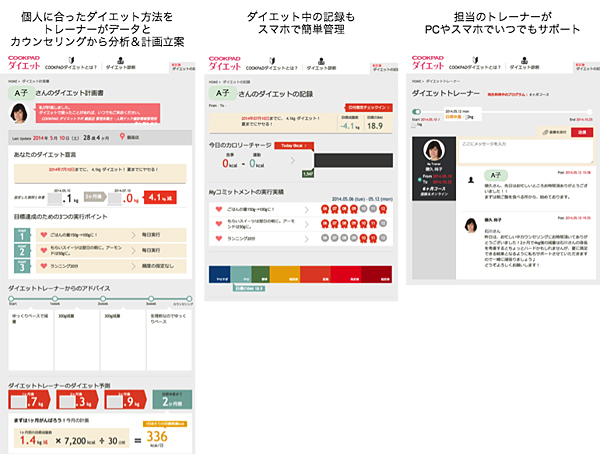Expand the ランニング commitment chevron in the record page

[x=307, y=240]
